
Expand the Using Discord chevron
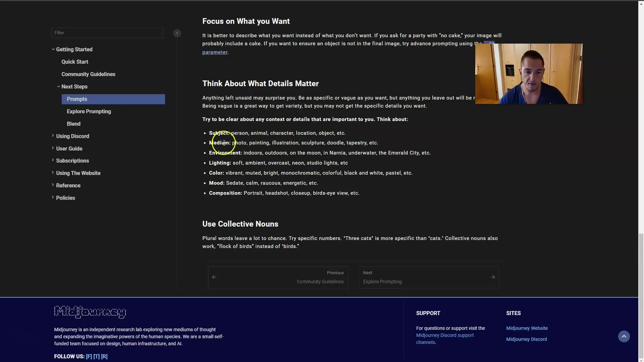pyautogui.click(x=53, y=136)
